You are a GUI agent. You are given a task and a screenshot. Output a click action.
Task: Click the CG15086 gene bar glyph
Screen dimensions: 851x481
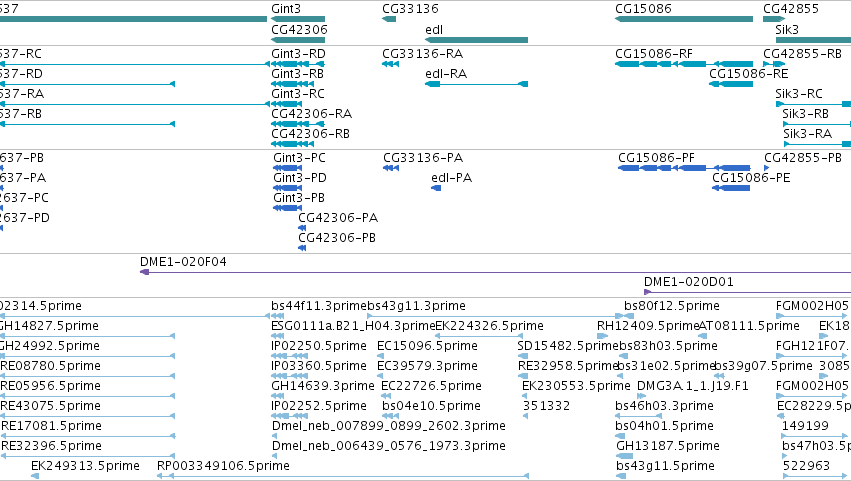684,19
